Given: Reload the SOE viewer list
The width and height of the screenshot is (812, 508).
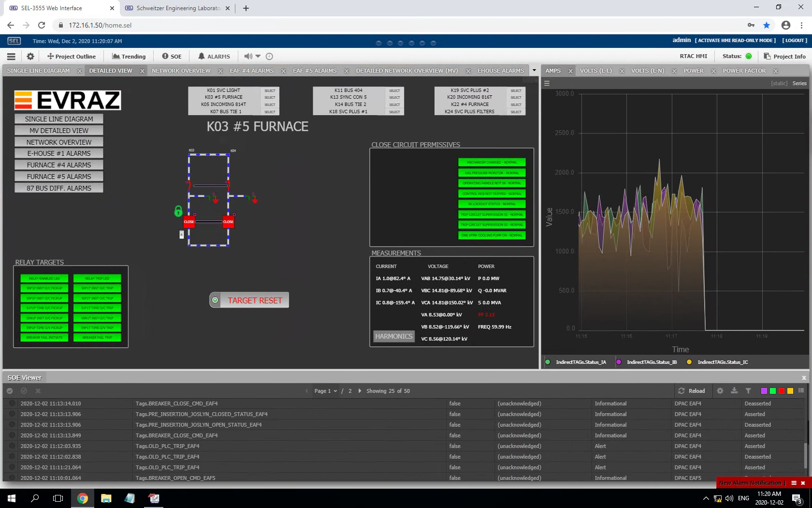Looking at the screenshot, I should (x=692, y=391).
